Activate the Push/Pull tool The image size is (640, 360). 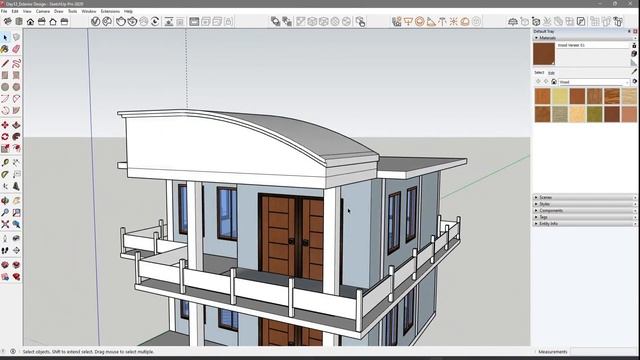(x=16, y=125)
